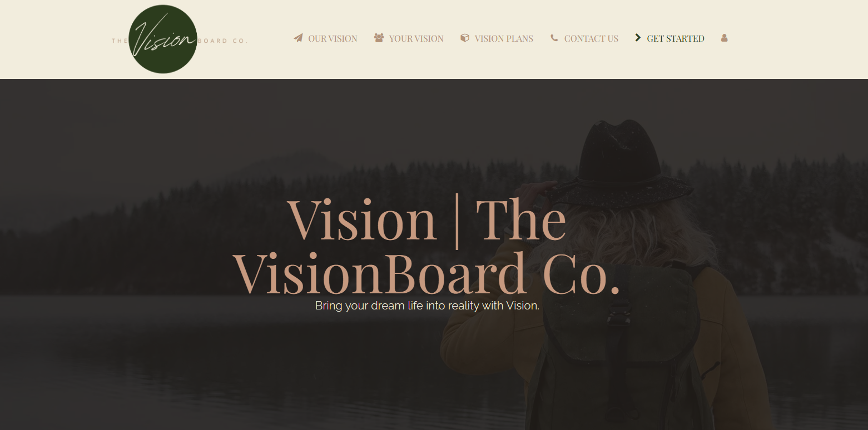Click the group people icon beside Your Vision
Screen dimensions: 868x430
click(379, 38)
